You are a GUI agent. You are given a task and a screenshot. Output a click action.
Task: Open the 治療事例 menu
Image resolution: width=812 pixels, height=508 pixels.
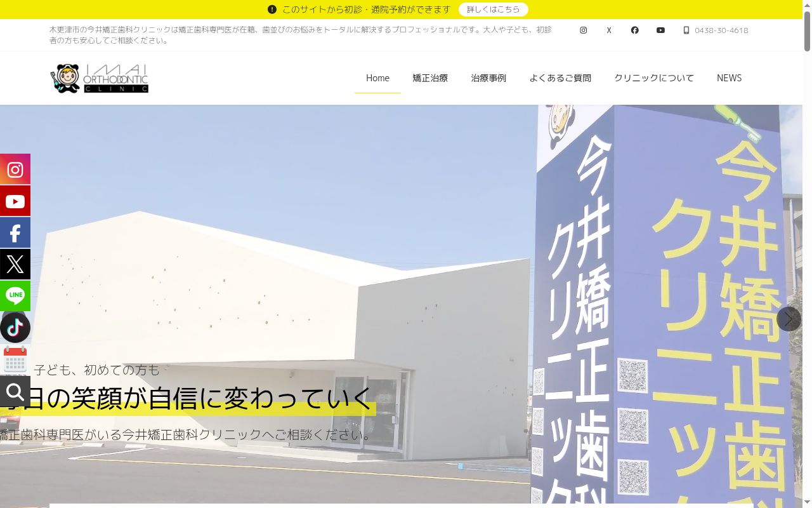point(488,78)
